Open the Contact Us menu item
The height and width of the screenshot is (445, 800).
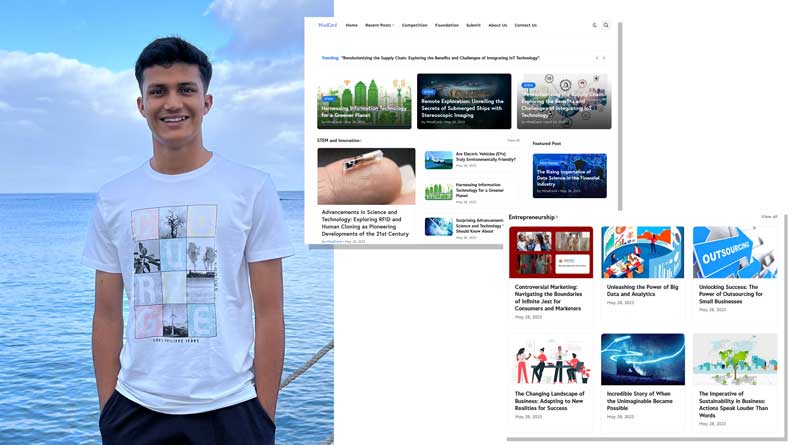[x=526, y=25]
